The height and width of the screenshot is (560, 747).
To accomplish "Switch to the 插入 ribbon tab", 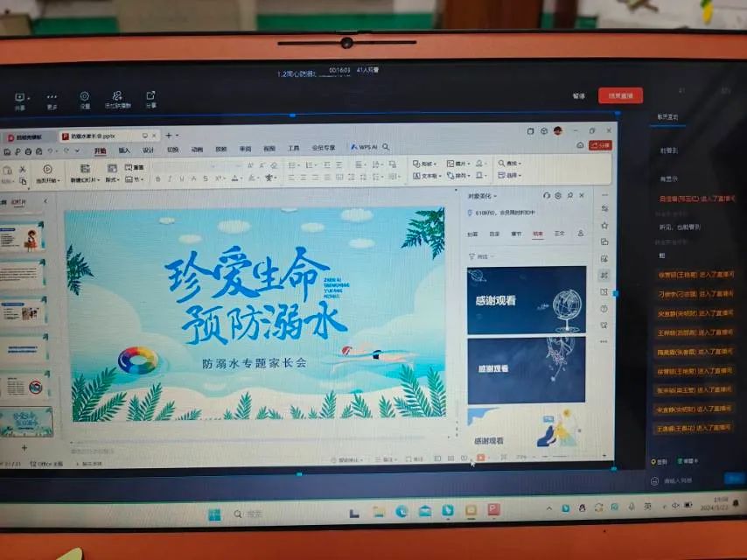I will (x=124, y=150).
